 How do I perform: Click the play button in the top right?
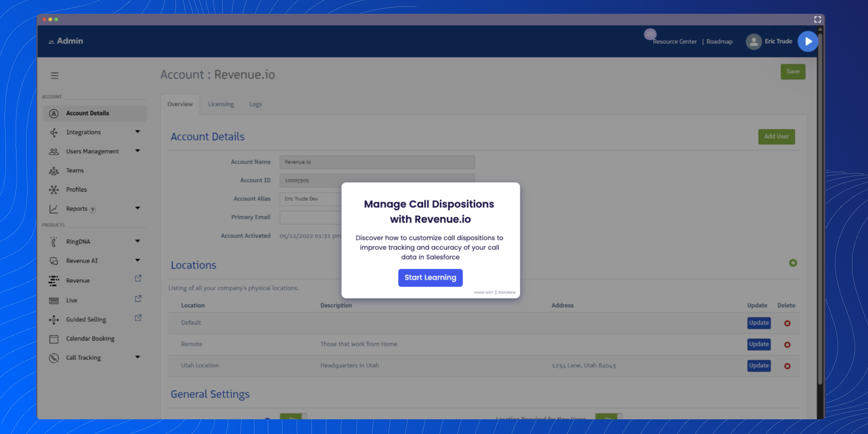807,41
